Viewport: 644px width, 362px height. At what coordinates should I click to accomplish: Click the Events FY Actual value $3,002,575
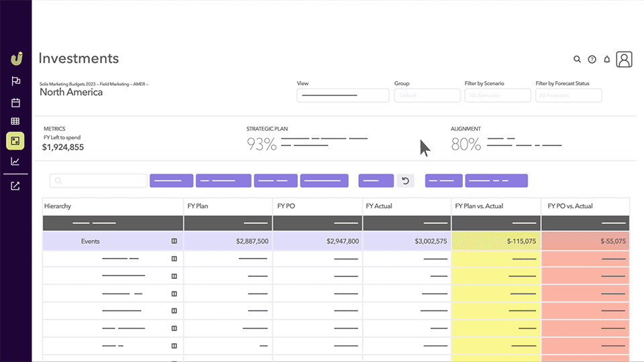pyautogui.click(x=431, y=241)
